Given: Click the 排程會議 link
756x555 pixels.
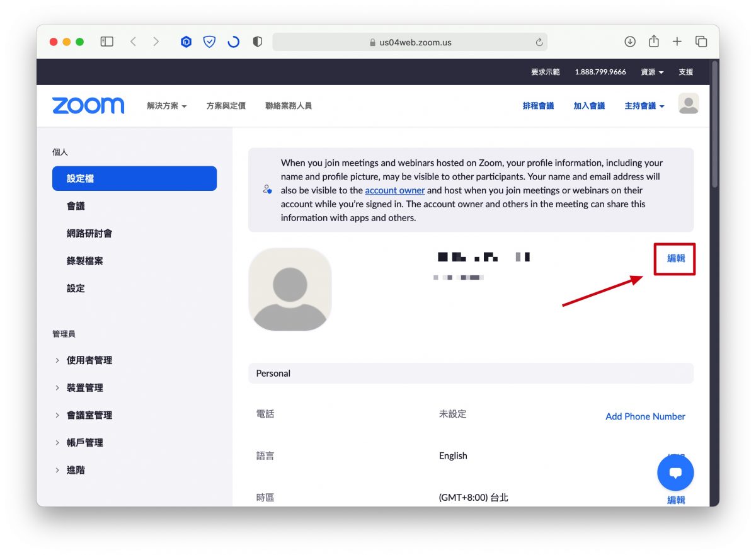Looking at the screenshot, I should click(538, 106).
